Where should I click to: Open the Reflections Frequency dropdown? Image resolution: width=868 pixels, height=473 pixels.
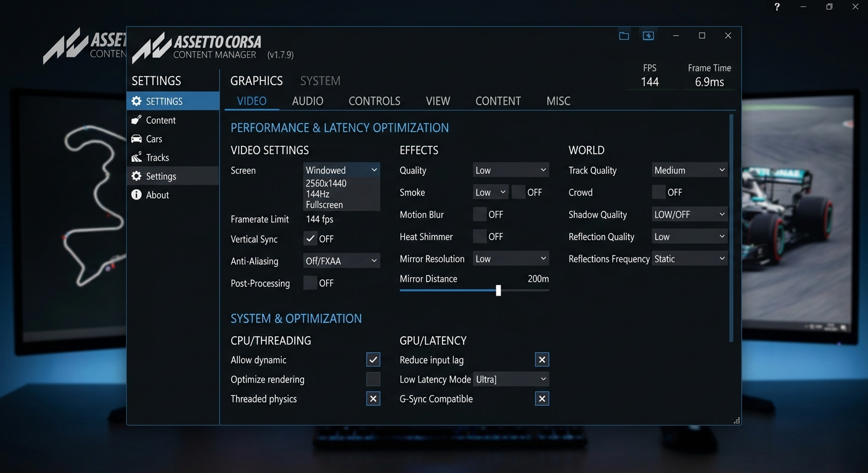(x=690, y=259)
